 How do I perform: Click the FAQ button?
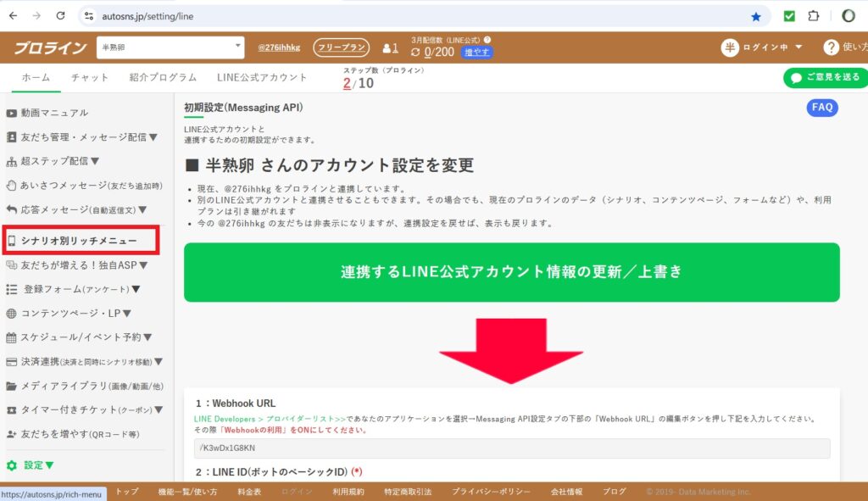tap(822, 108)
